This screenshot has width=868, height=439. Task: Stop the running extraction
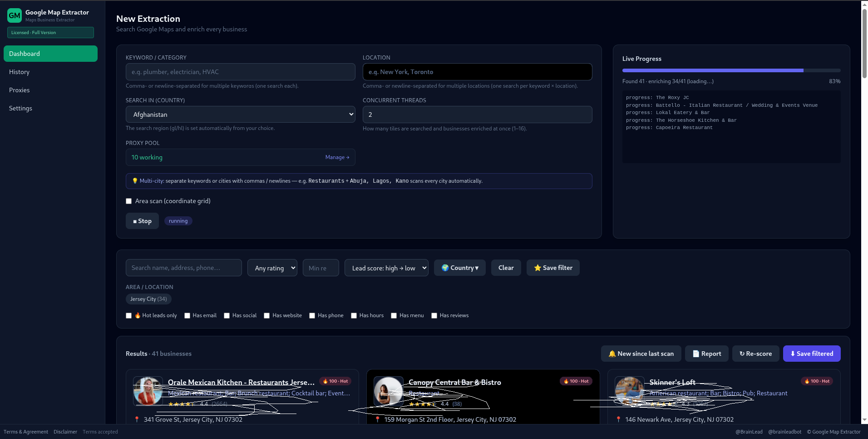click(x=142, y=221)
